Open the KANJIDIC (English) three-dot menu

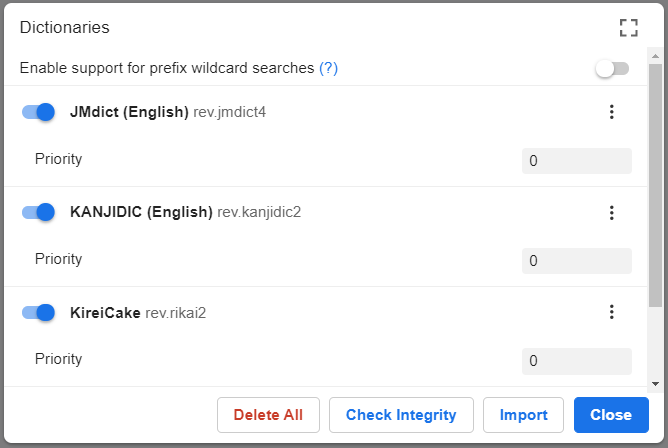pyautogui.click(x=612, y=213)
